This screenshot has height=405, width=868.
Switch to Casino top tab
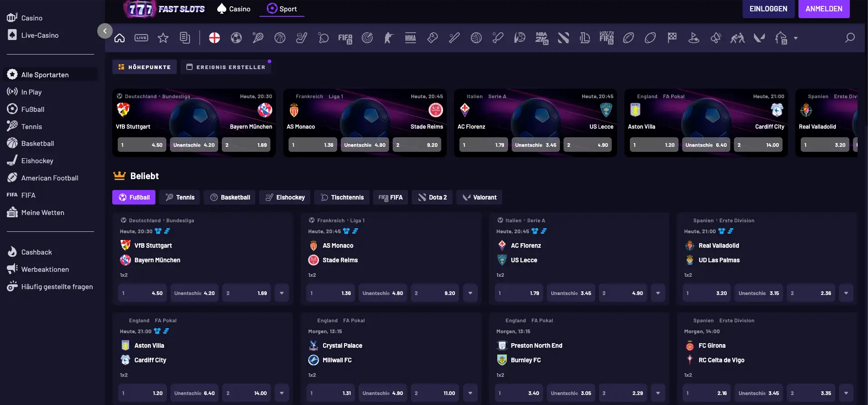234,9
